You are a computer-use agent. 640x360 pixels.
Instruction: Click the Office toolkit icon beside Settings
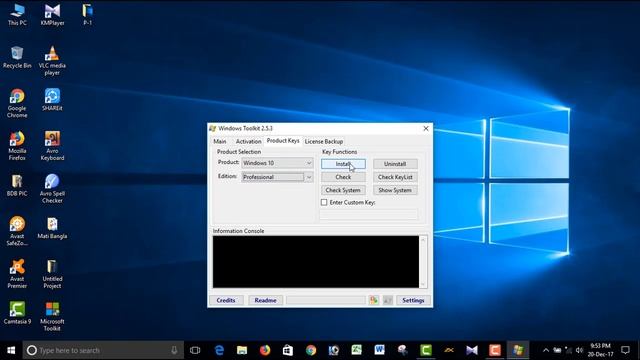[x=373, y=300]
